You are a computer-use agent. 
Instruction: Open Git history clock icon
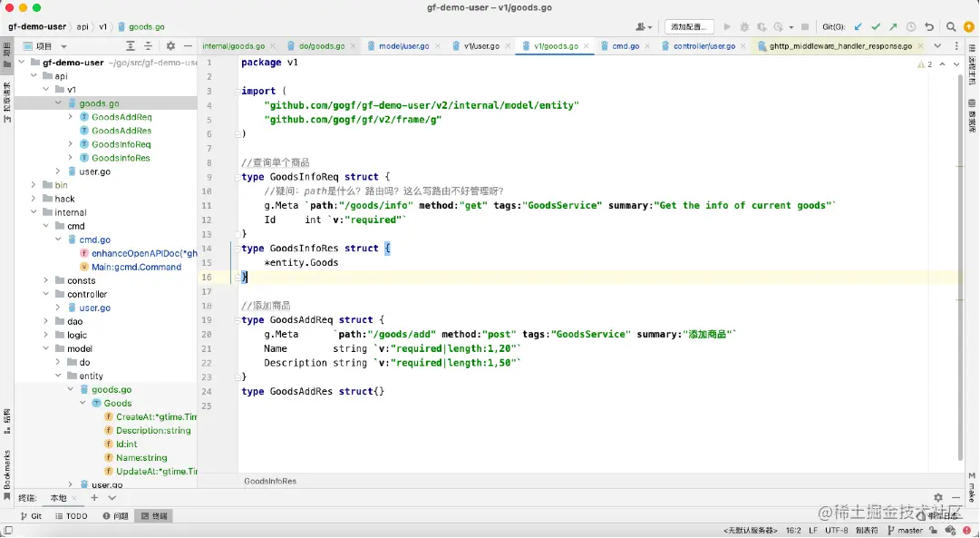click(x=911, y=27)
